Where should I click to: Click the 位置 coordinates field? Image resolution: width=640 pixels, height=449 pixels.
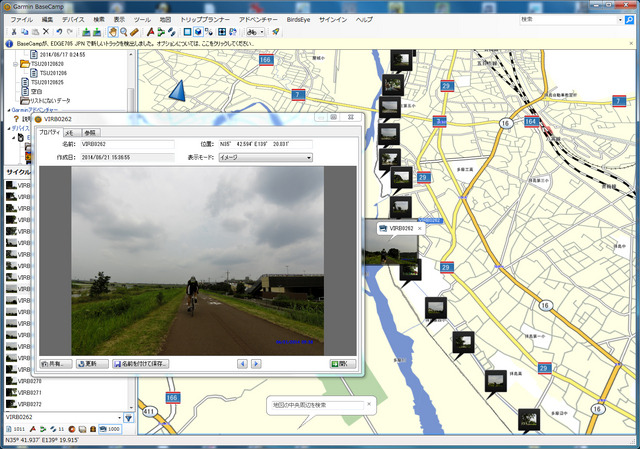(266, 144)
